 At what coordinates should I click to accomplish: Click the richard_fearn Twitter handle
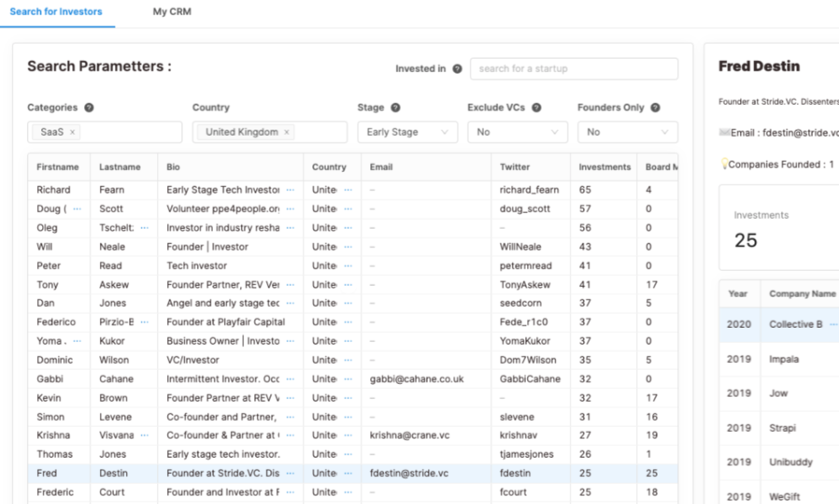(x=529, y=190)
